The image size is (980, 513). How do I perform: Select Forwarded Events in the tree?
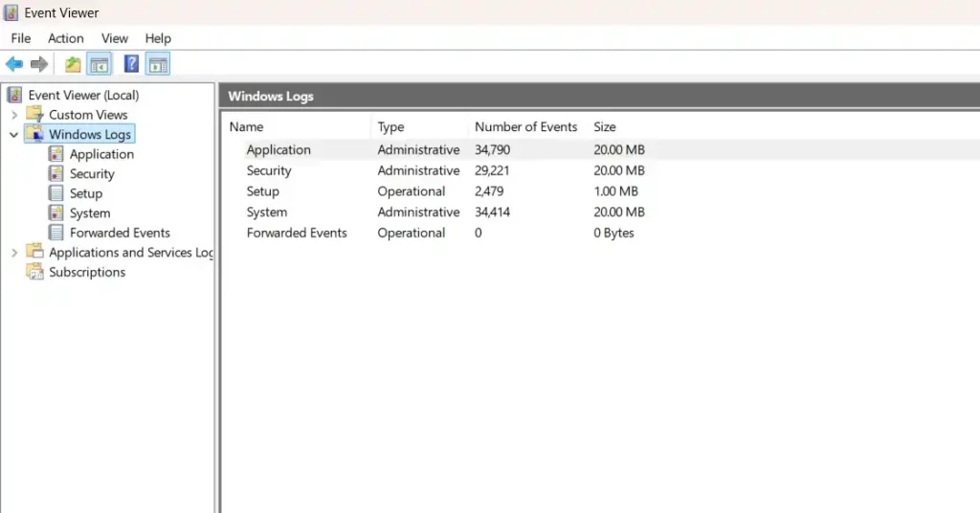120,233
